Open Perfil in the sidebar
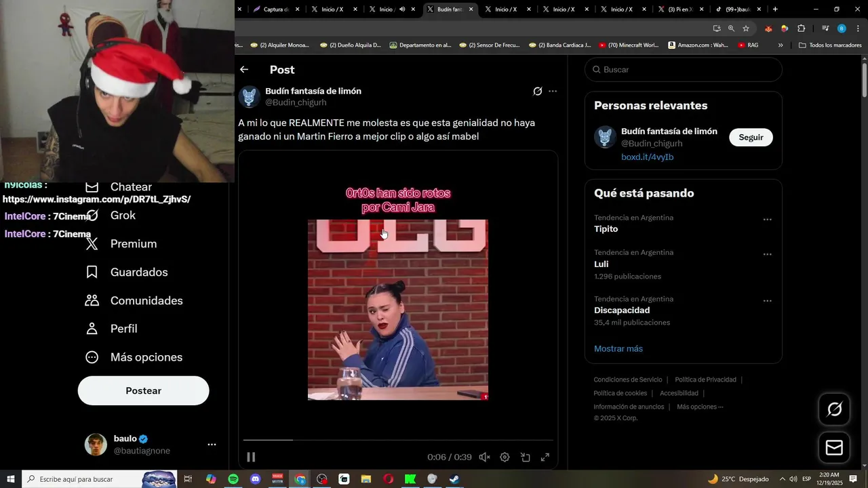This screenshot has height=488, width=868. click(x=113, y=329)
